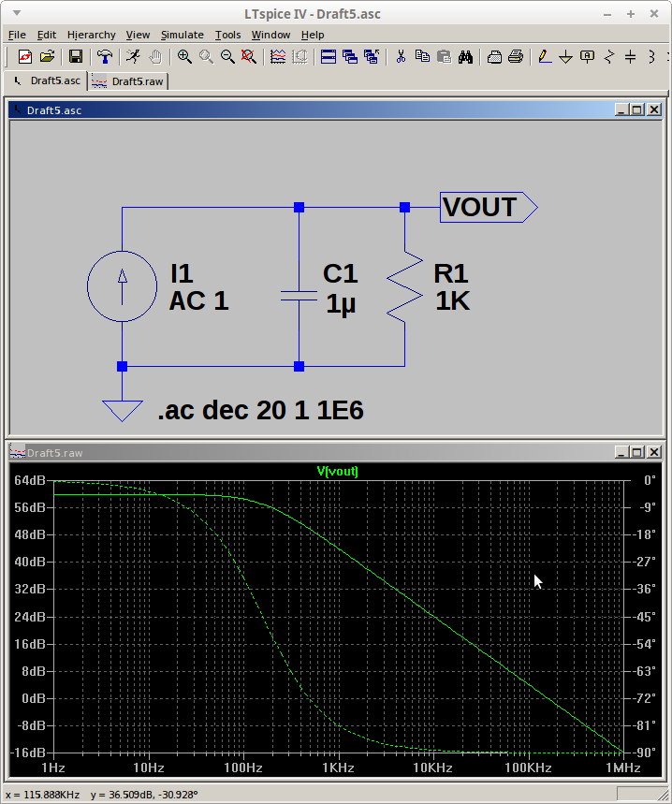Open the Tools menu
672x804 pixels.
227,35
